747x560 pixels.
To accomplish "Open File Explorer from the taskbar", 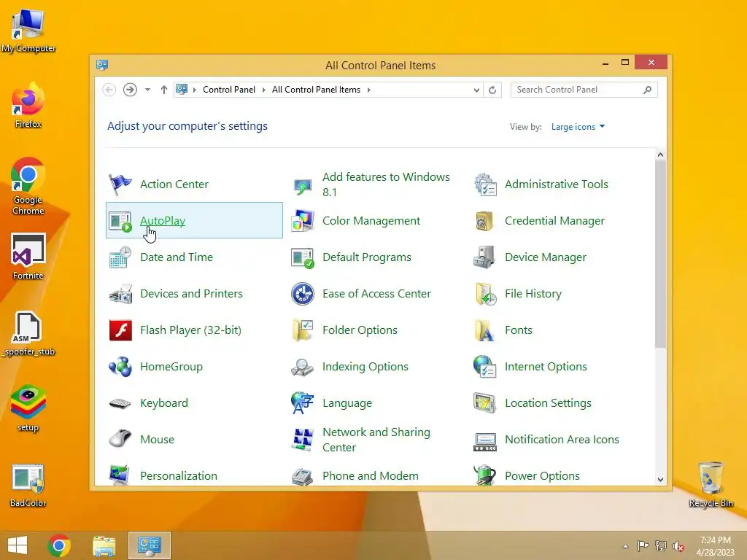I will 104,545.
